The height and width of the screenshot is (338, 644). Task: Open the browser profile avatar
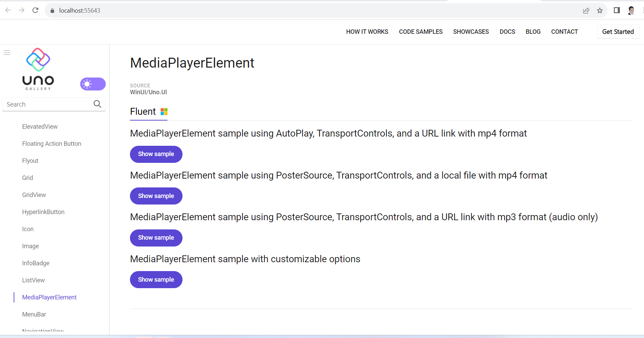[x=631, y=11]
